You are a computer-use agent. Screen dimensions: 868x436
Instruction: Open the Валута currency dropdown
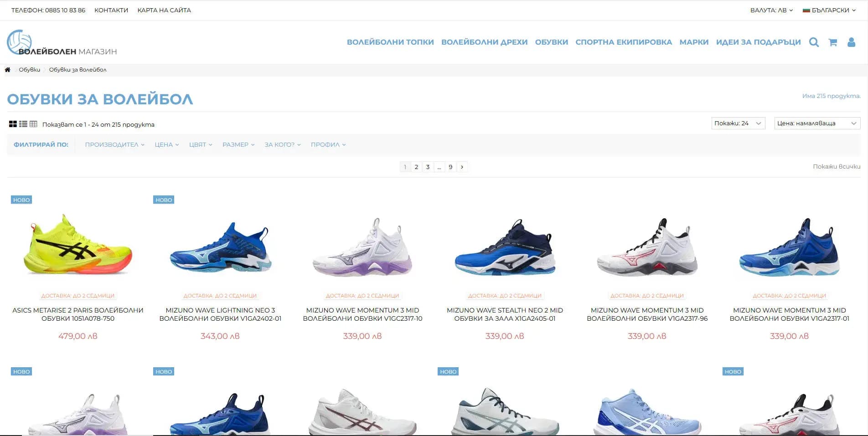771,10
